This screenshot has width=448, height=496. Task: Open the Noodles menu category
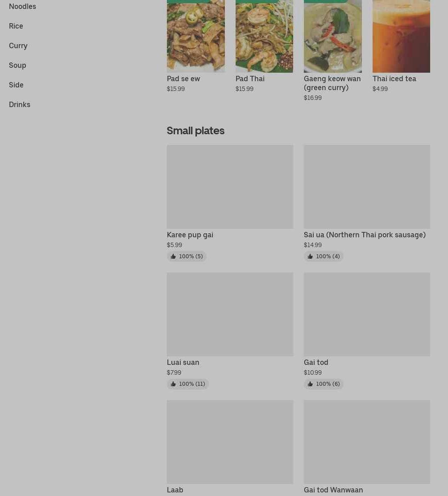pos(22,6)
